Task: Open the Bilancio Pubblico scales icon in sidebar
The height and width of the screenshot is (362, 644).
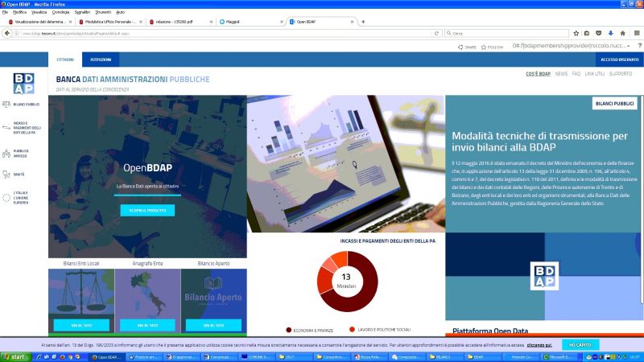Action: [6, 105]
